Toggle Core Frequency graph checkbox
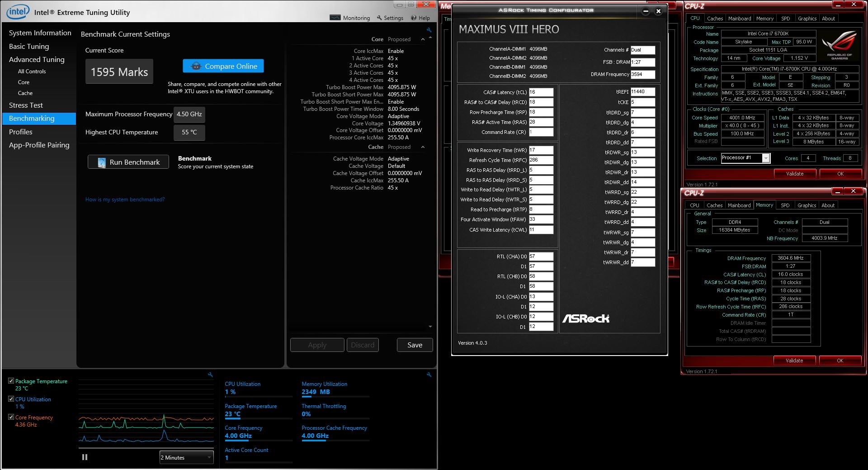Screen dimensions: 868x470 [x=11, y=417]
